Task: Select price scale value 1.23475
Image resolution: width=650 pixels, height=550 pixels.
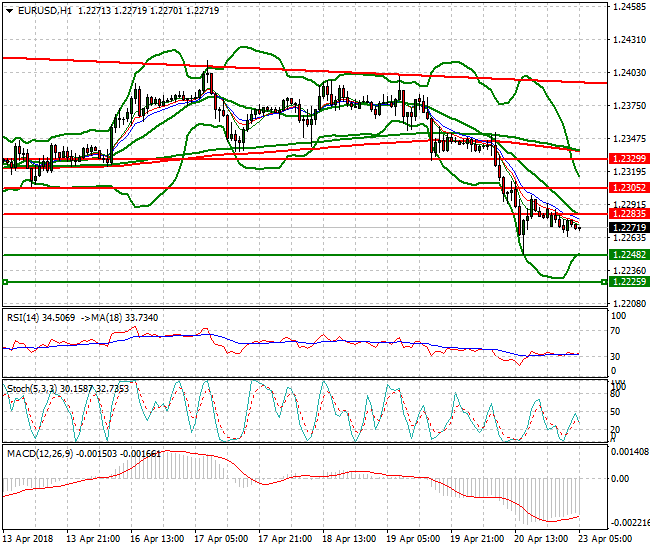Action: click(x=629, y=139)
